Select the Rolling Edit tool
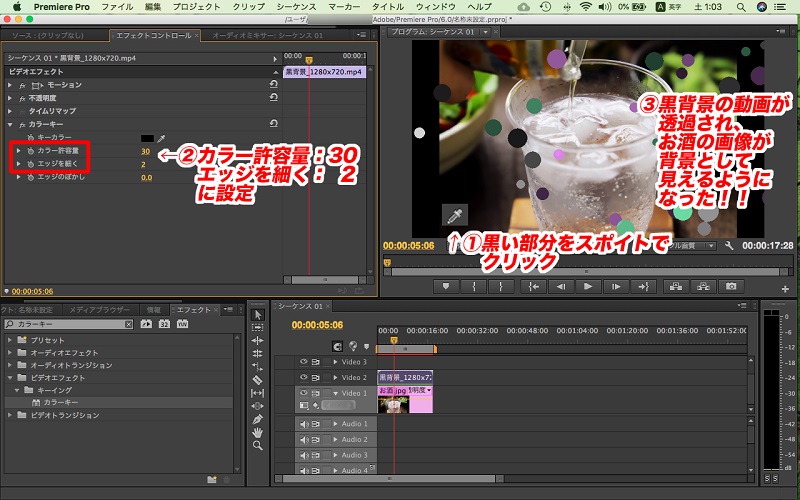 (258, 353)
